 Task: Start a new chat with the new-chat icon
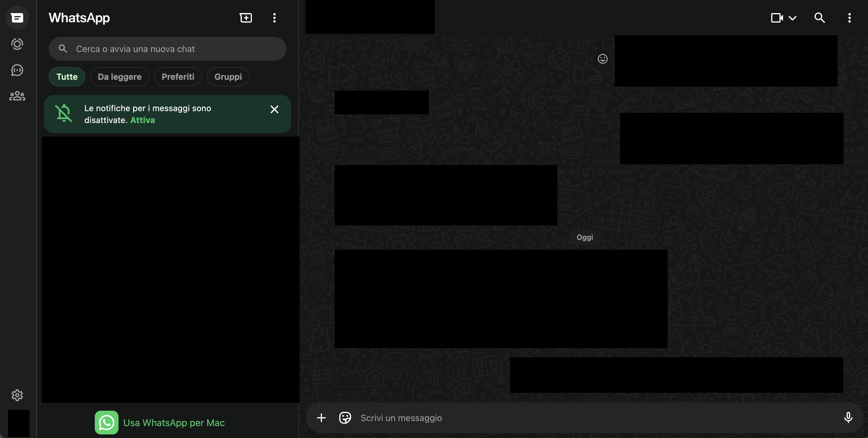[x=246, y=18]
